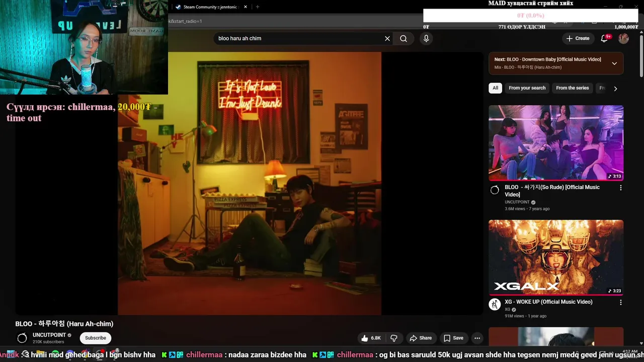This screenshot has width=644, height=362.
Task: Select the 'From your search' chip
Action: click(527, 88)
